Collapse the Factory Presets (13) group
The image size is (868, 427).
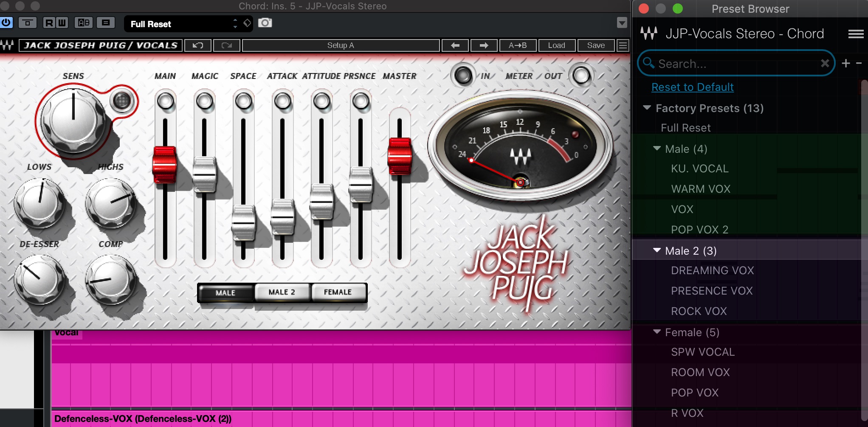(647, 108)
